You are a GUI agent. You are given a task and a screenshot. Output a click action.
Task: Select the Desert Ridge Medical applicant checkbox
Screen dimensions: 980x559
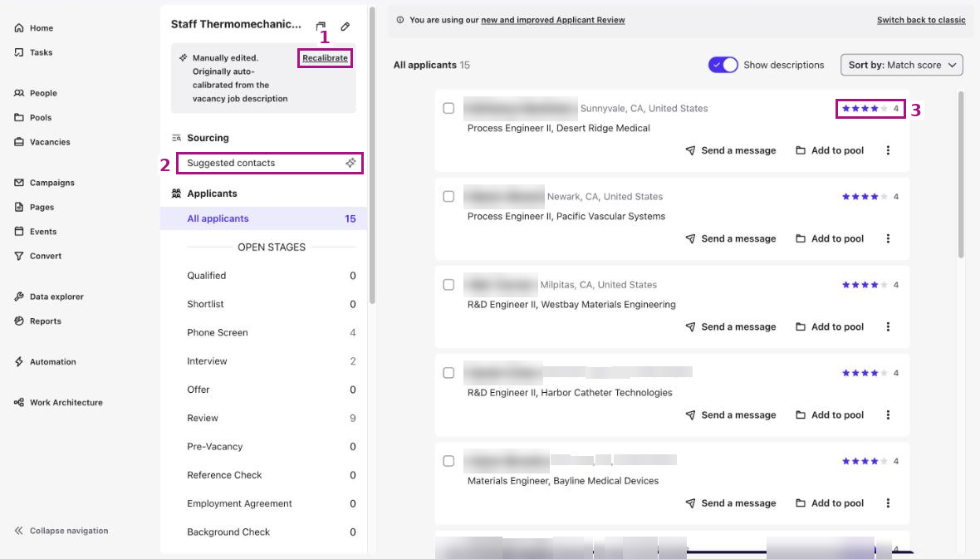(x=448, y=108)
